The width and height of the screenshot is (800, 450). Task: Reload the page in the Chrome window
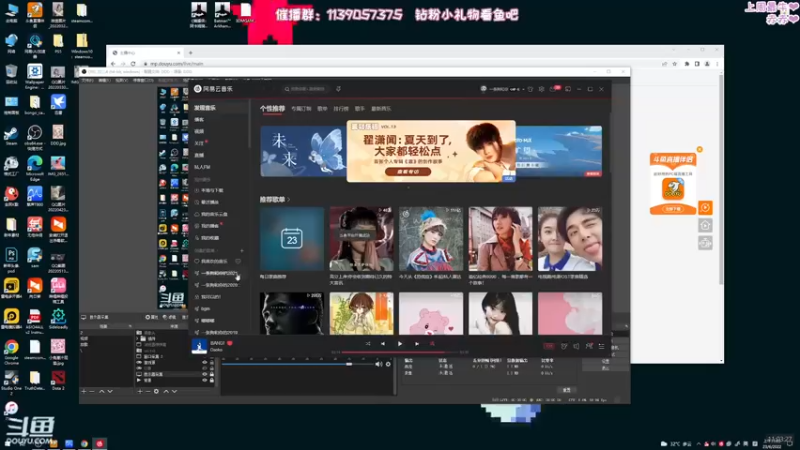133,64
